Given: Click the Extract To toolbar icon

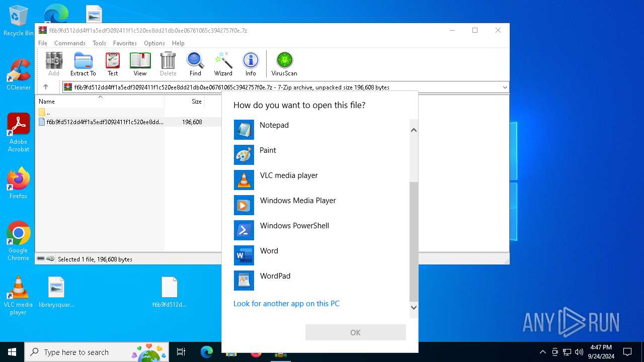Looking at the screenshot, I should [83, 64].
